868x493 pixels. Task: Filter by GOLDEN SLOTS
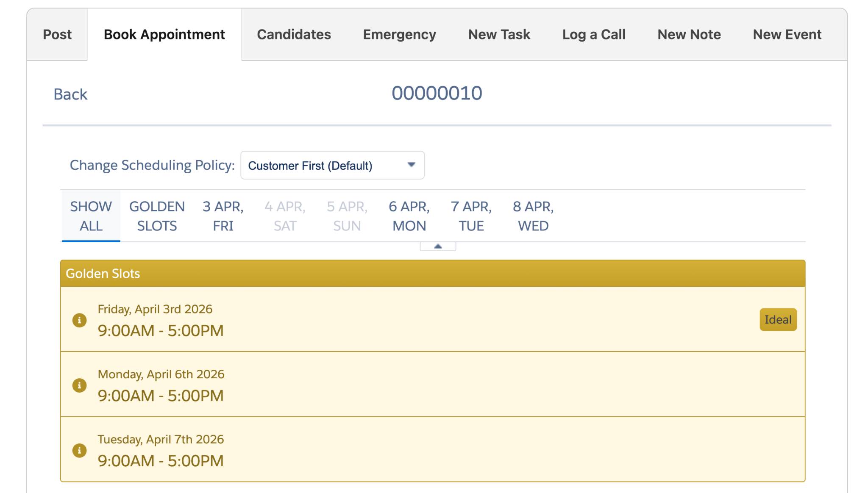(157, 216)
